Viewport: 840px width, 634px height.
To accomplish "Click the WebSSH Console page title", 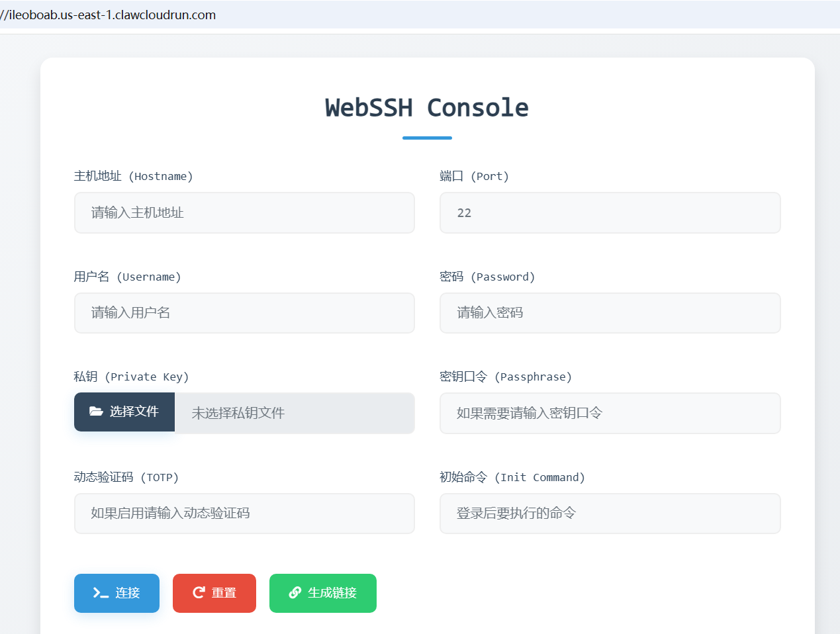I will coord(426,107).
